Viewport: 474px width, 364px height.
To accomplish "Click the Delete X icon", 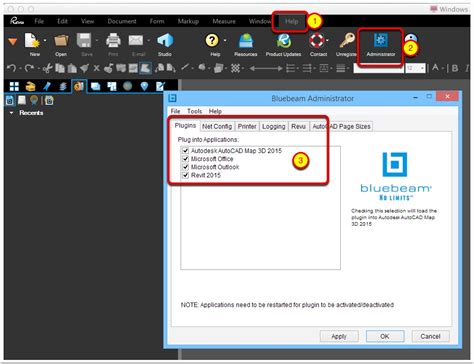I will pos(96,68).
